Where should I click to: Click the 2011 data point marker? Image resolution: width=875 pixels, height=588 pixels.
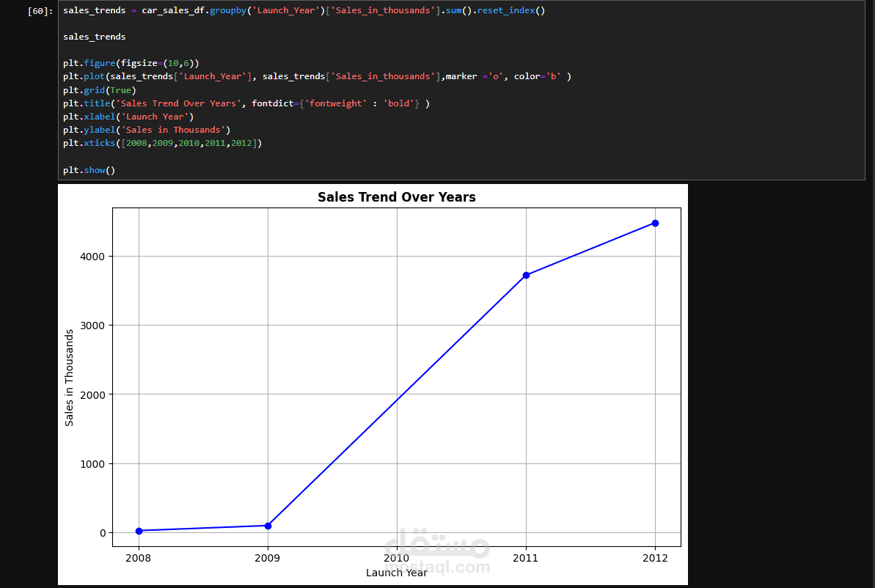pyautogui.click(x=526, y=275)
